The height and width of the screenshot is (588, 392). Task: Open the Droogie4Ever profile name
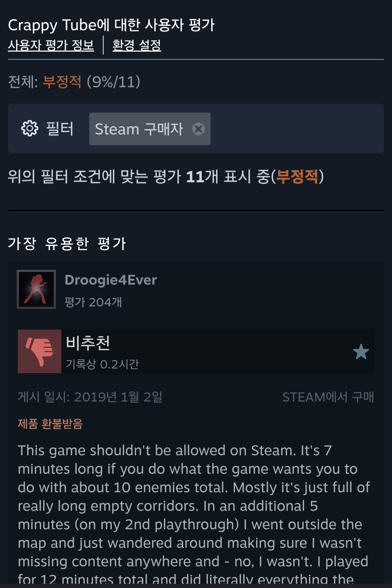point(111,280)
